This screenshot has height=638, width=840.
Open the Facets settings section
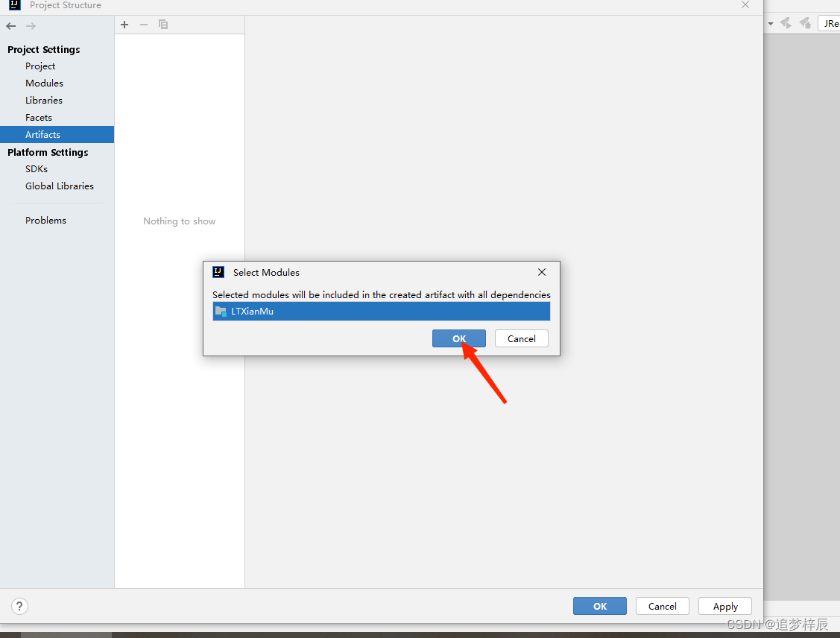point(39,117)
